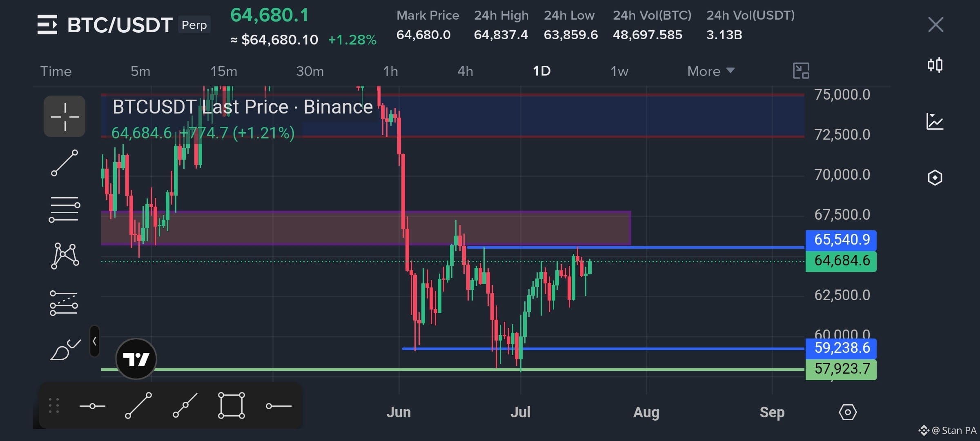
Task: Select horizontal ray tool in favorites bar
Action: [x=278, y=406]
